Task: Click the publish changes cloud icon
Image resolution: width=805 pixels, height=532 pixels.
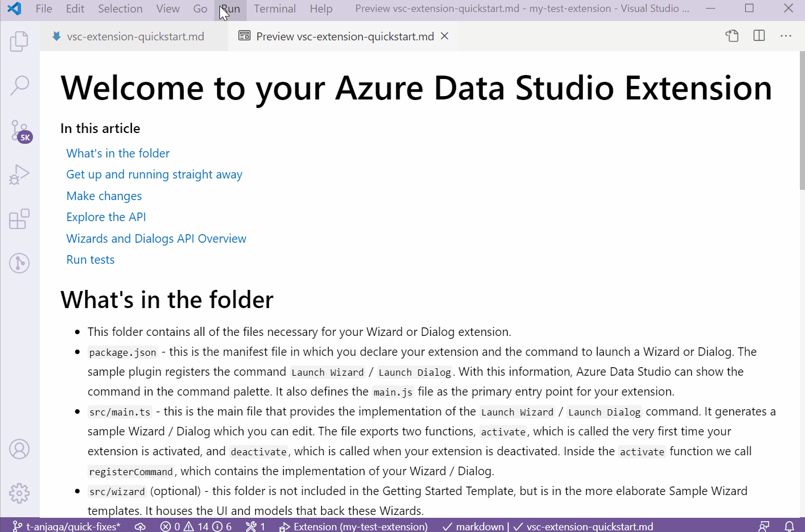Action: click(x=140, y=526)
